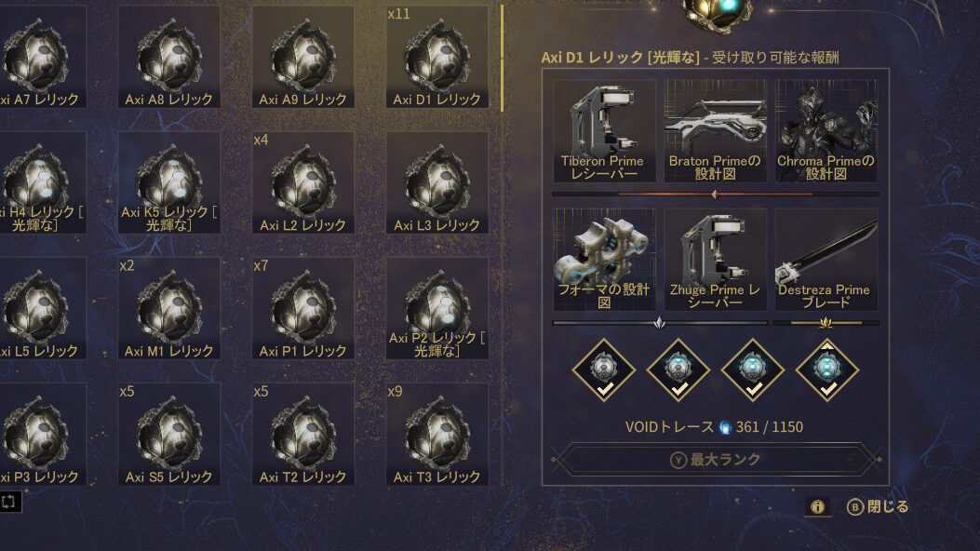Click the Axi K5 radiant relic
The width and height of the screenshot is (980, 551).
pos(169,182)
